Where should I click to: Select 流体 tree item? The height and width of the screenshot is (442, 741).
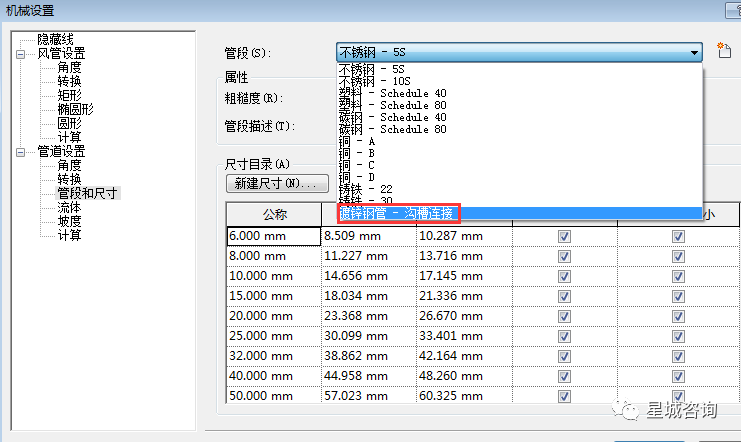[x=69, y=207]
